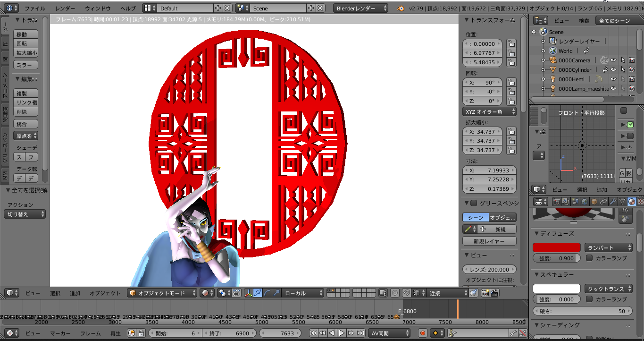Click the 統合 join button
This screenshot has width=644, height=341.
(x=25, y=124)
